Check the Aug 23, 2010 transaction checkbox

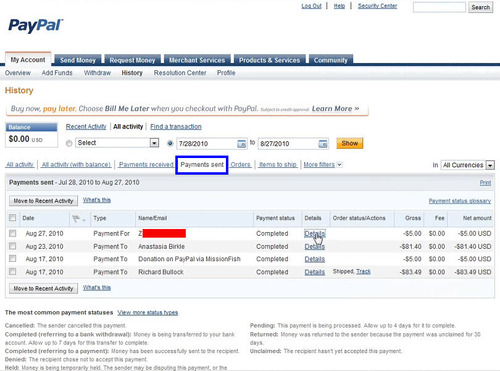tap(13, 246)
